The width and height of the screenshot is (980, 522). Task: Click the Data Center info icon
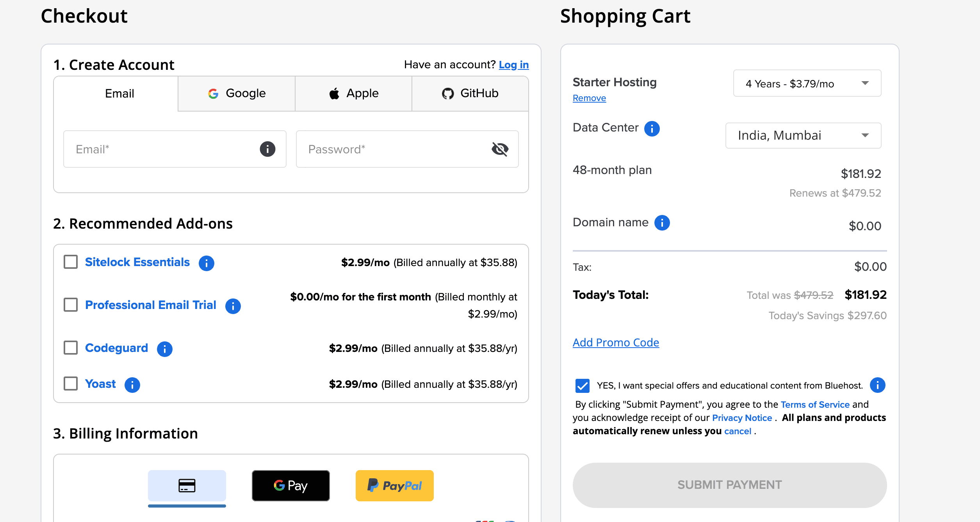(651, 128)
